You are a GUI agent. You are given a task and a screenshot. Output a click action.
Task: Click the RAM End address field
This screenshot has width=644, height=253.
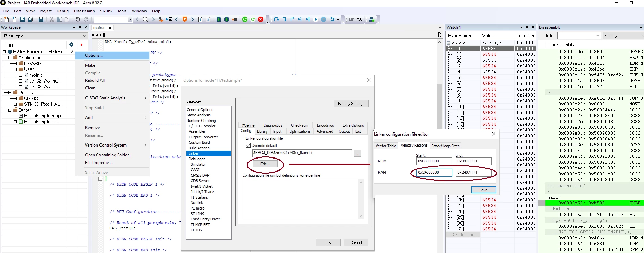coord(473,172)
